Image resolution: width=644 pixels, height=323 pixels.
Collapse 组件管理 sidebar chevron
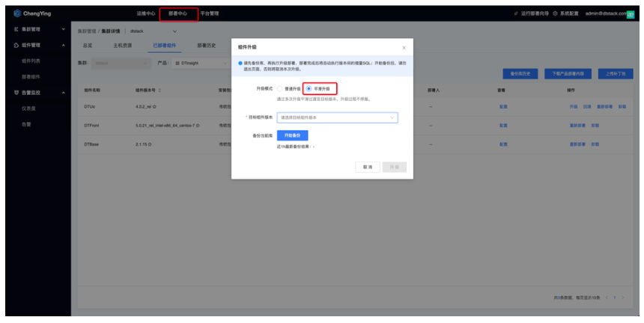63,46
